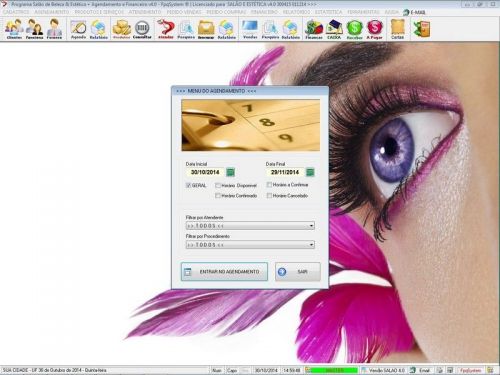Check the Horário a Confirmar checkbox
The height and width of the screenshot is (375, 500).
[269, 185]
